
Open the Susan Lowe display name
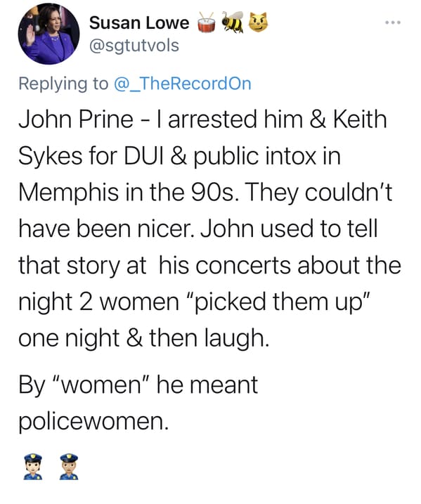click(x=139, y=23)
